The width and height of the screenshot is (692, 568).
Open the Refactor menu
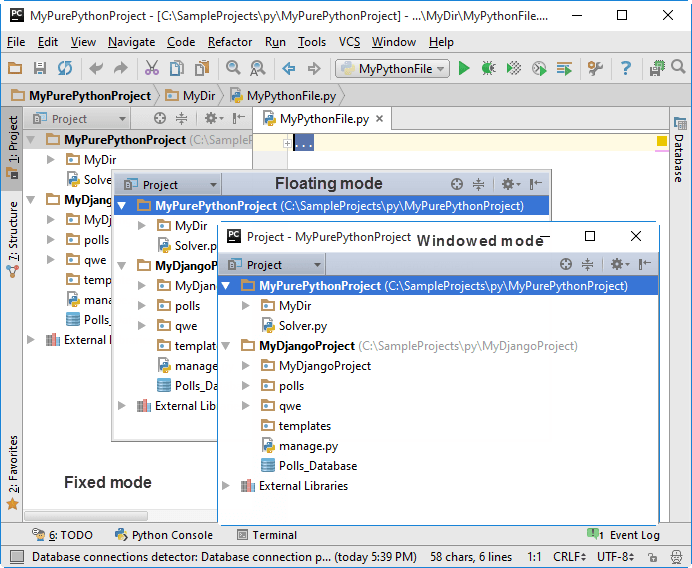[x=230, y=42]
